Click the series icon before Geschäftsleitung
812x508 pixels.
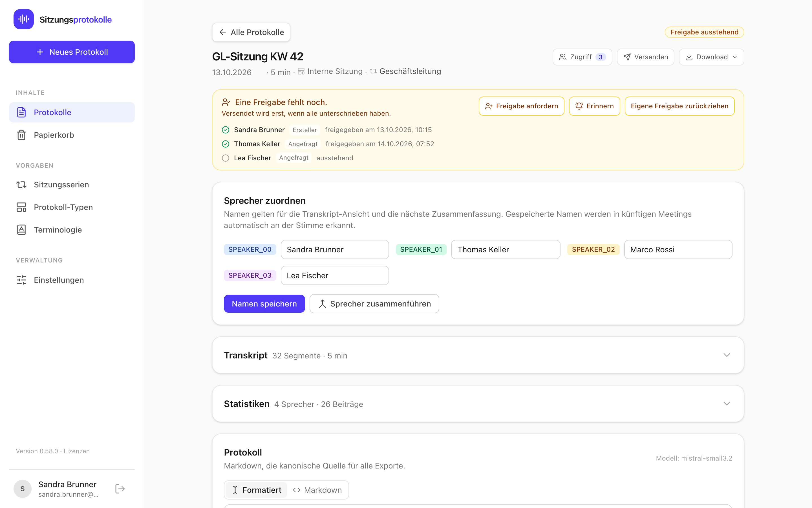tap(373, 71)
